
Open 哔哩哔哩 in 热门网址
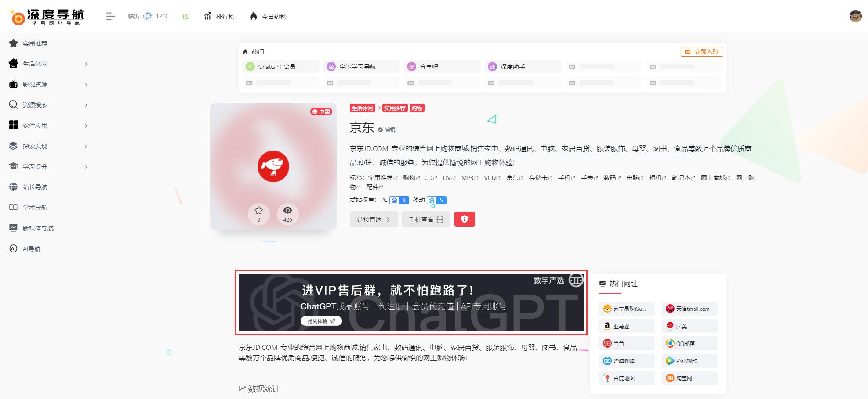point(627,360)
